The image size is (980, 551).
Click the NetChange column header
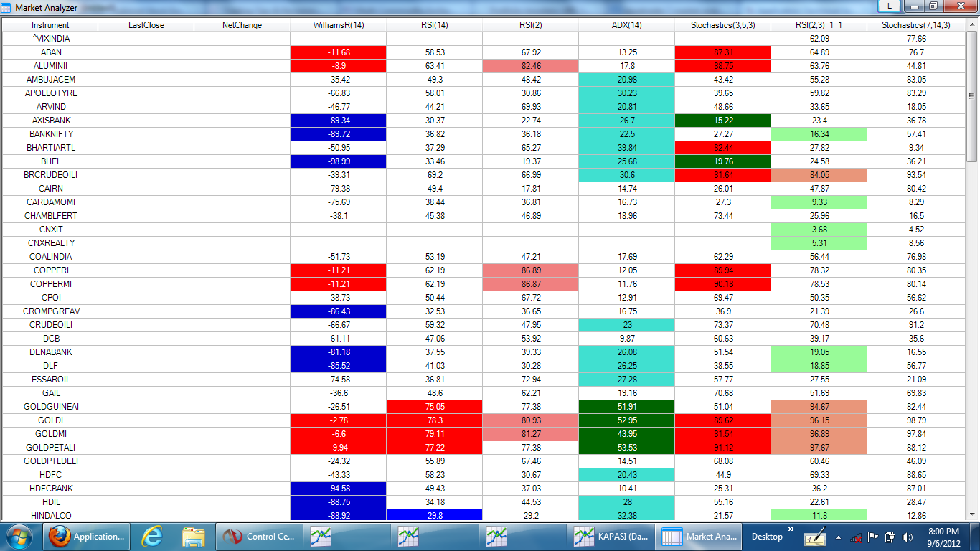242,25
